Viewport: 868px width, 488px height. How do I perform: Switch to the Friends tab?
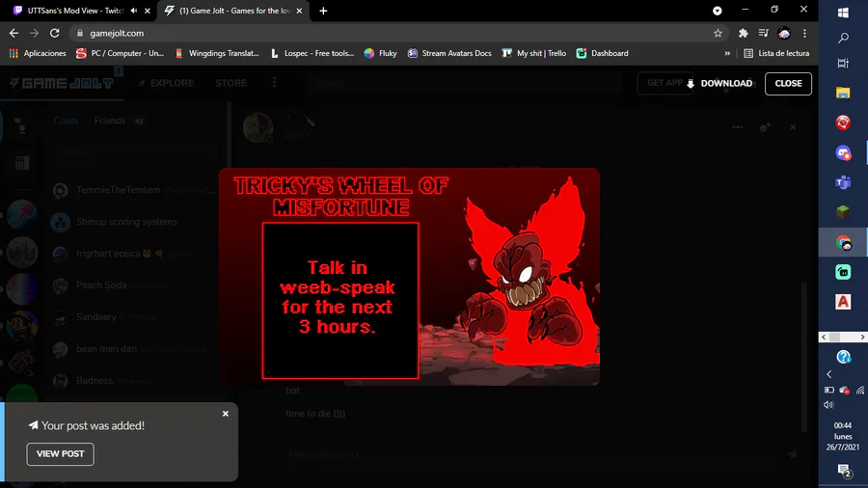pyautogui.click(x=110, y=121)
